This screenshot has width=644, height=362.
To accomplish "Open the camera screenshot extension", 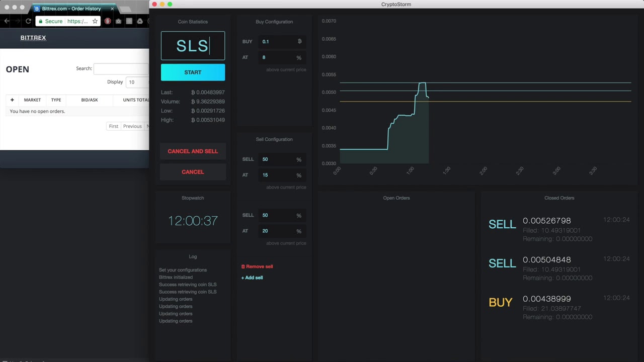I will pyautogui.click(x=118, y=21).
